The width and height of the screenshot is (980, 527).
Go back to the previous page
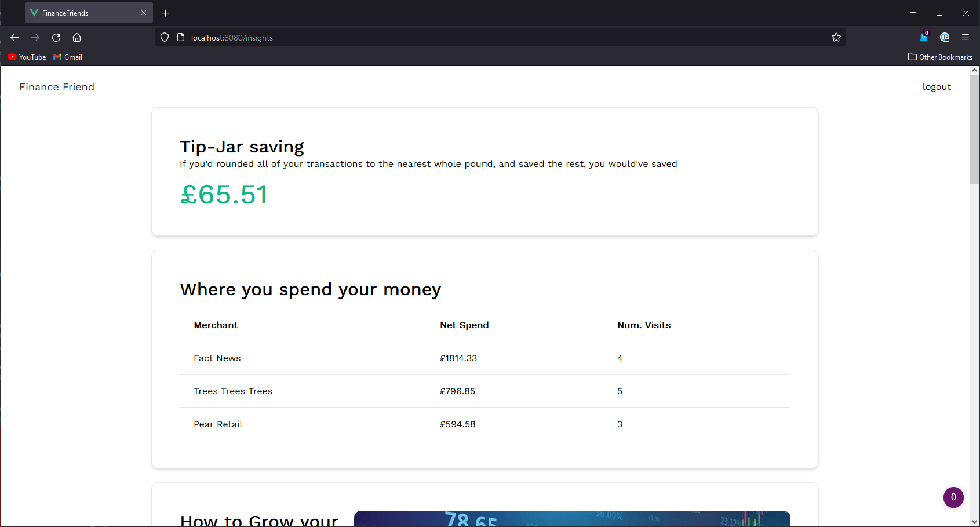[14, 37]
